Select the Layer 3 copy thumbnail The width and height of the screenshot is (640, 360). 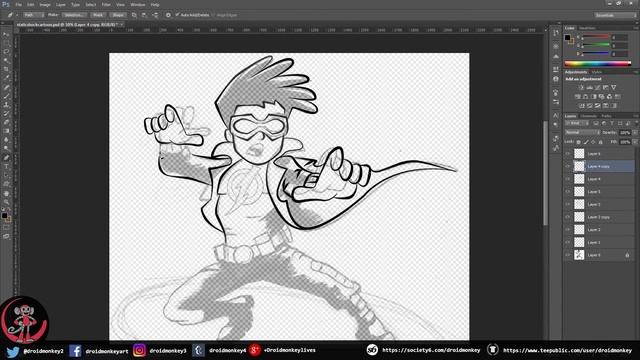click(579, 217)
